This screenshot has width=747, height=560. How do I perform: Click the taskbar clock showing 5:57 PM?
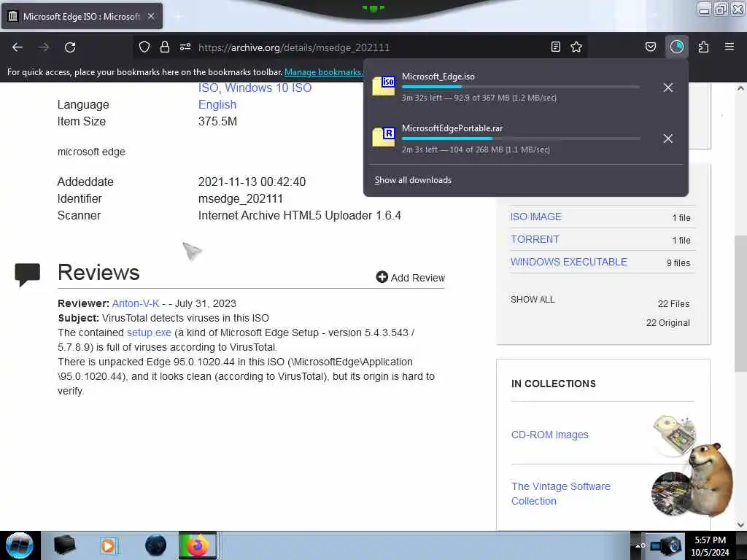point(710,546)
